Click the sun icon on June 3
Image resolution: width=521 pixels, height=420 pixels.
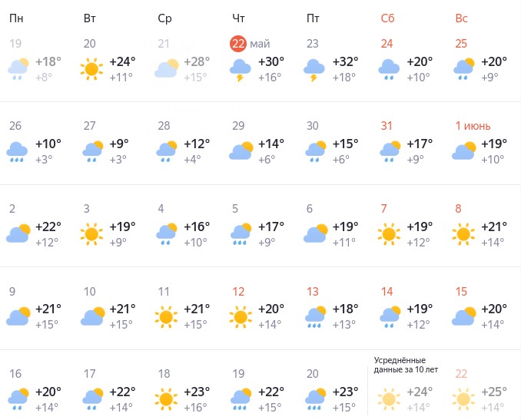coord(92,233)
